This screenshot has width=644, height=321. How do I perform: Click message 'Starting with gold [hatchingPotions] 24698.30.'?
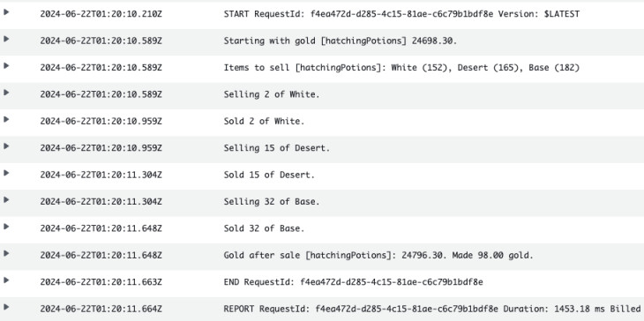(340, 41)
